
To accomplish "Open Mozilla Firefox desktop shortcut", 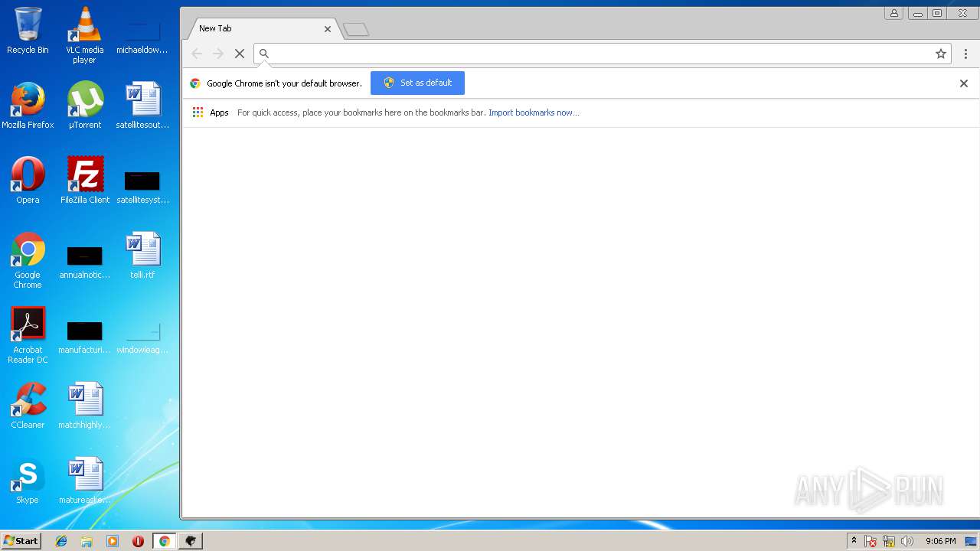I will point(28,106).
